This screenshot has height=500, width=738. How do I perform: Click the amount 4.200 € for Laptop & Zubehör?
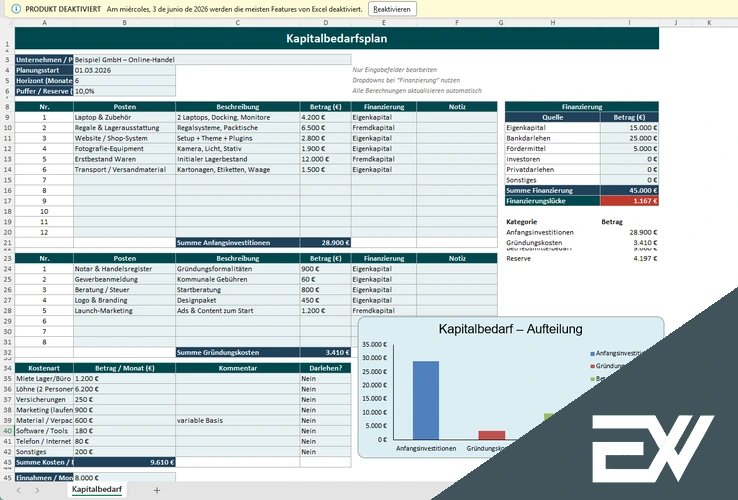point(325,117)
